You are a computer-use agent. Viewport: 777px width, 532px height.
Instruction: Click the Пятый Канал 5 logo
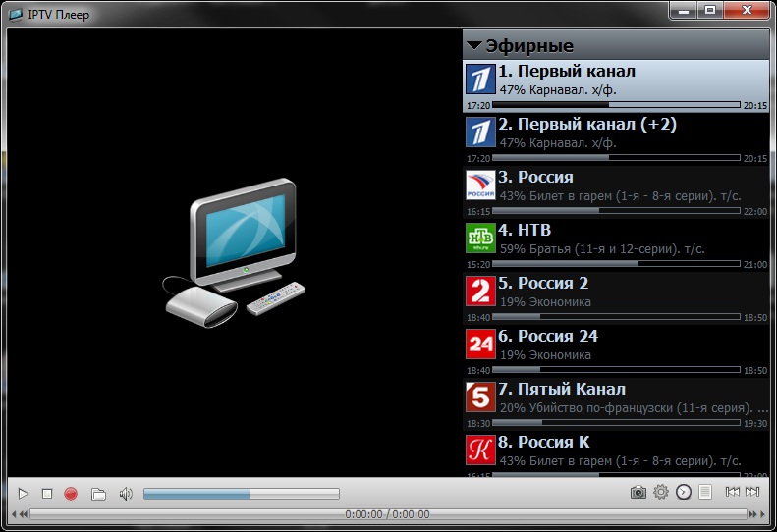[480, 398]
